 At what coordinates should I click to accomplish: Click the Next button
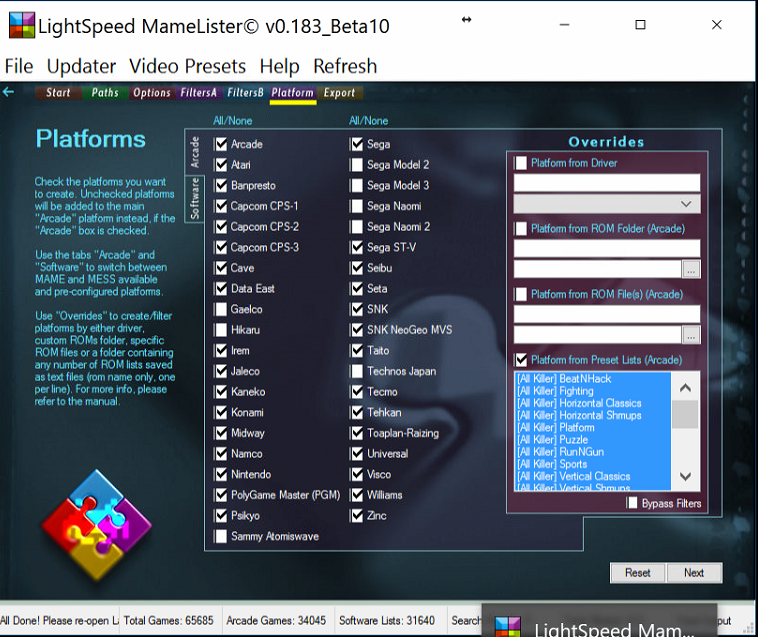[694, 573]
